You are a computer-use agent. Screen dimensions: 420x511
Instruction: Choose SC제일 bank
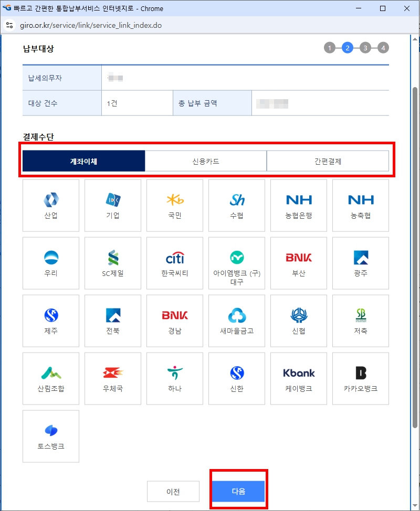(113, 263)
